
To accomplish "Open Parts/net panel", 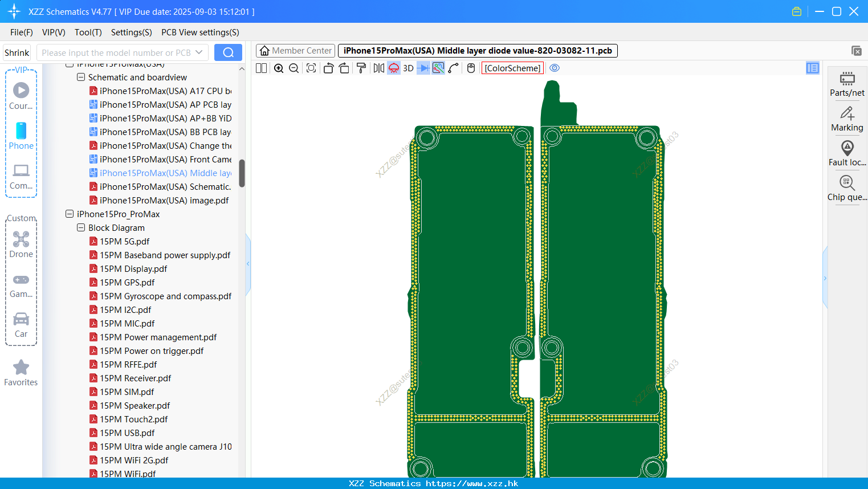I will (x=847, y=84).
